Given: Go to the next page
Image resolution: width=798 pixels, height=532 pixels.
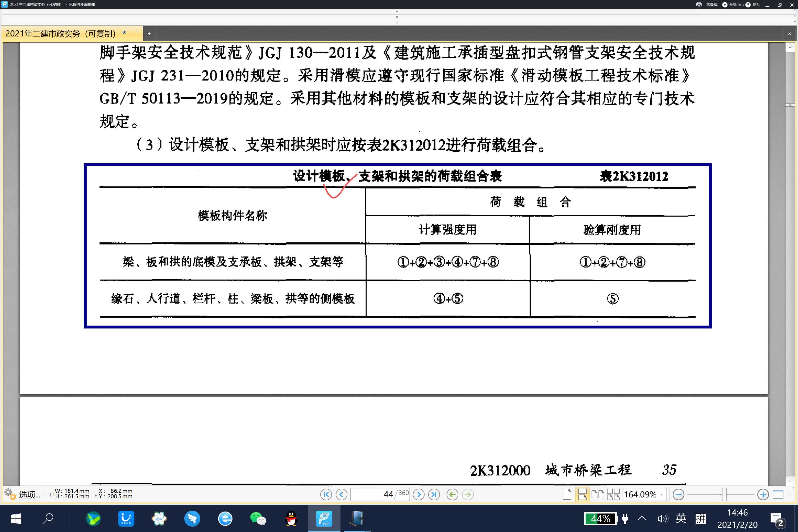Looking at the screenshot, I should 419,494.
